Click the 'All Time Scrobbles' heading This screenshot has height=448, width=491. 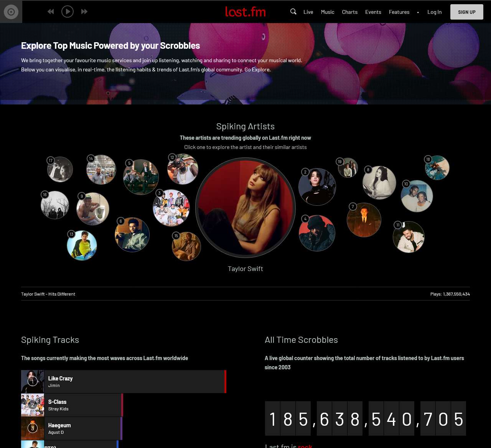click(302, 340)
